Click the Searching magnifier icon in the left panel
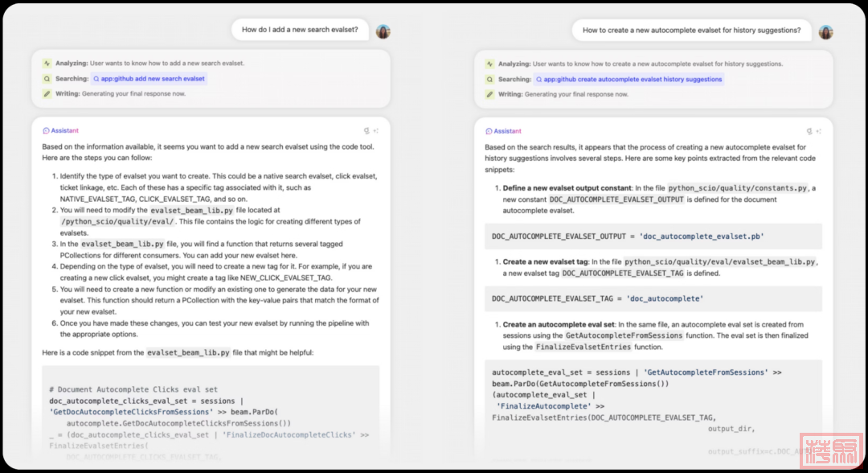The width and height of the screenshot is (868, 473). [x=47, y=79]
